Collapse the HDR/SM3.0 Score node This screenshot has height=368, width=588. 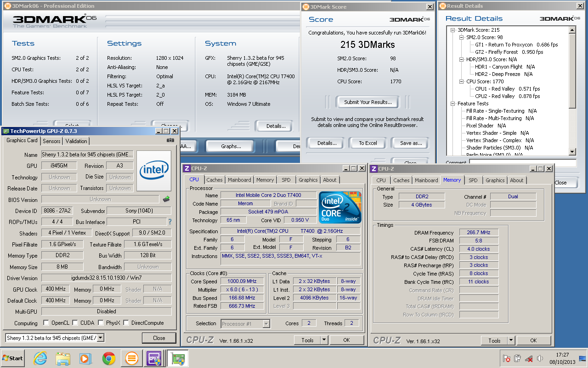(461, 59)
